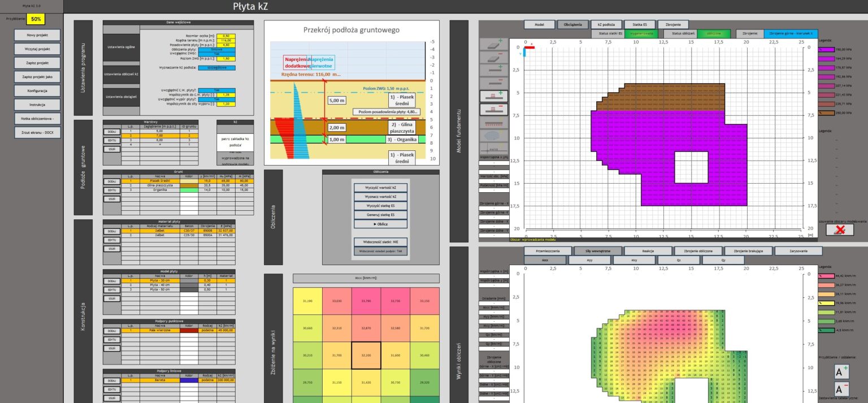This screenshot has height=403, width=868.
Task: Click the A- zoom out icon
Action: pos(842,389)
